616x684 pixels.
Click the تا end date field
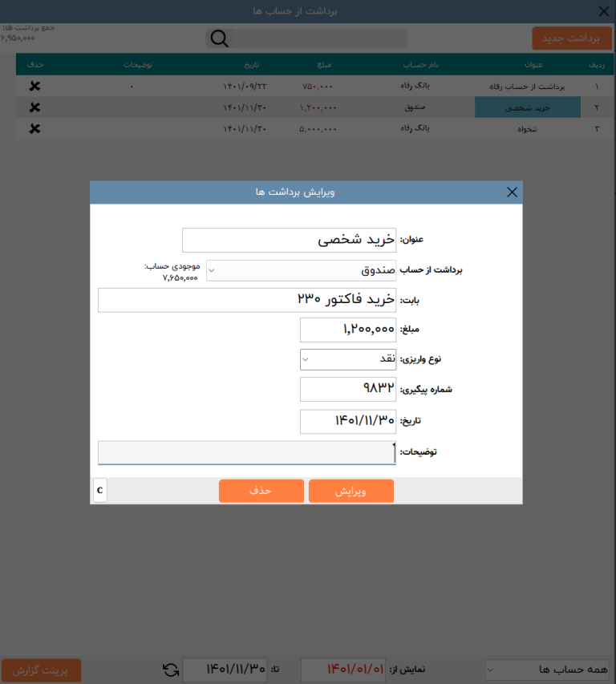coord(225,670)
